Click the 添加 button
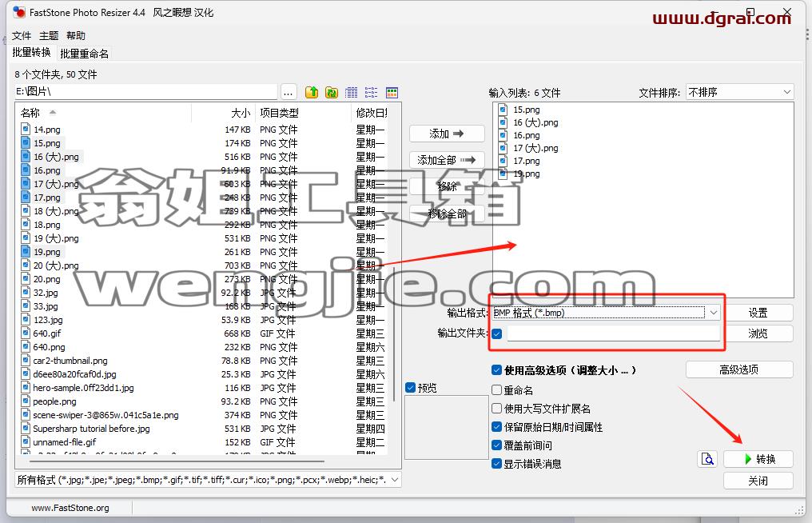Image resolution: width=812 pixels, height=523 pixels. pos(447,134)
